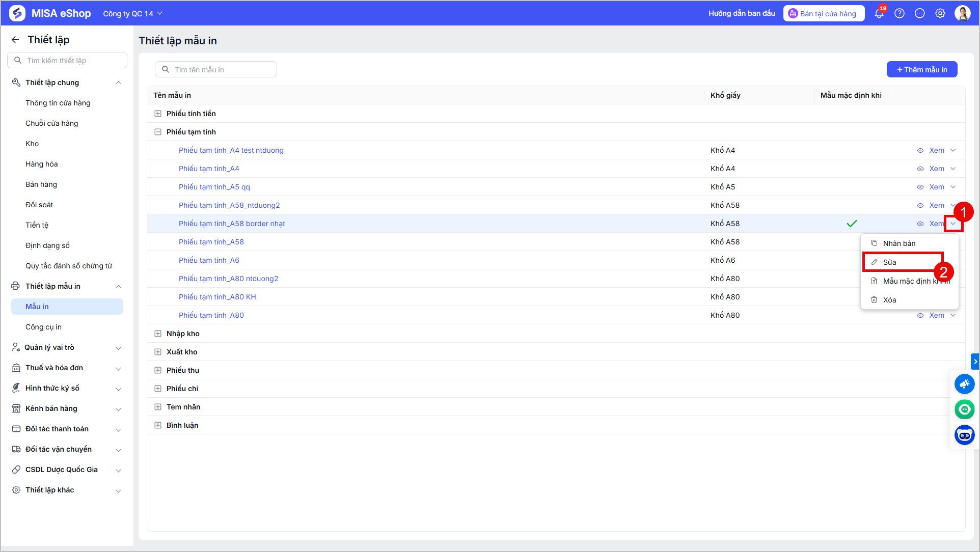Image resolution: width=980 pixels, height=552 pixels.
Task: Open the Công ty QC 14 company dropdown
Action: [132, 14]
